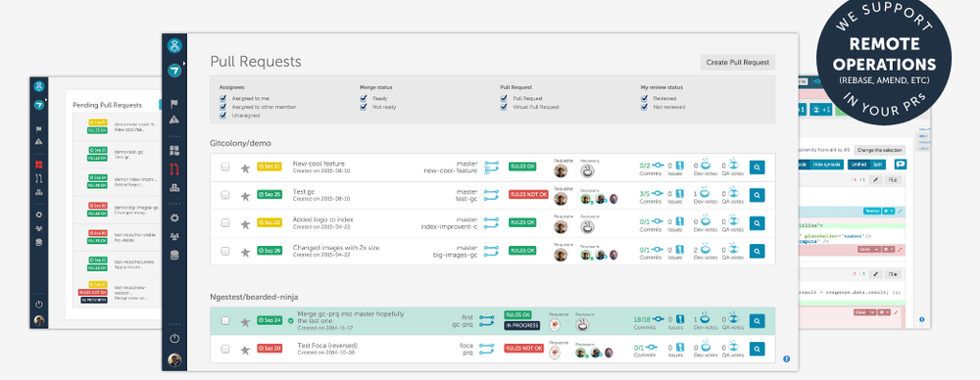Select the checkbox for Changed images with 2x size
Viewport: 980px width, 380px height.
pyautogui.click(x=225, y=252)
